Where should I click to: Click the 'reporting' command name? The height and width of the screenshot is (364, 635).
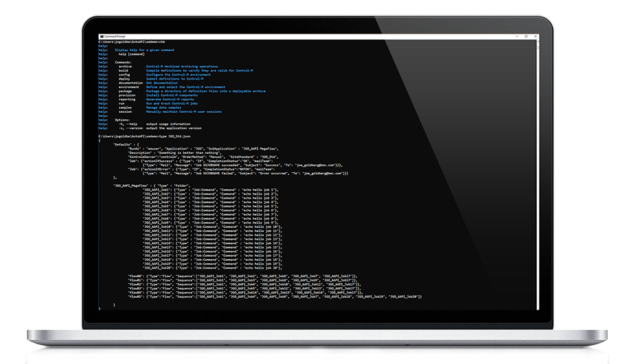click(x=127, y=99)
